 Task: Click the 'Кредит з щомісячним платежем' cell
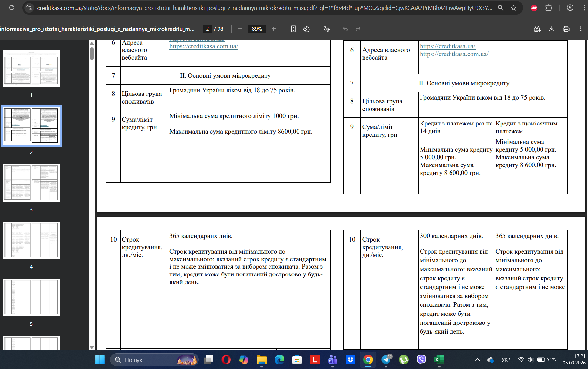point(531,127)
